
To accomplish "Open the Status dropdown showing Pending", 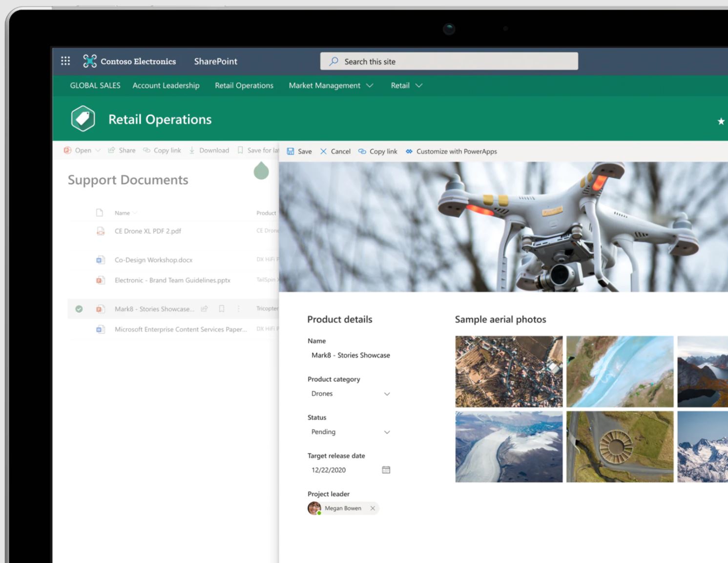I will [387, 432].
